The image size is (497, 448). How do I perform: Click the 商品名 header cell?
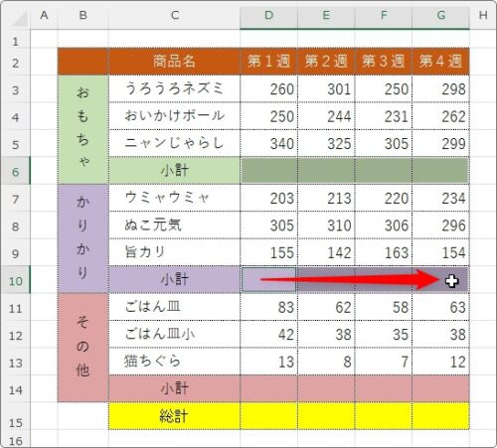click(174, 62)
